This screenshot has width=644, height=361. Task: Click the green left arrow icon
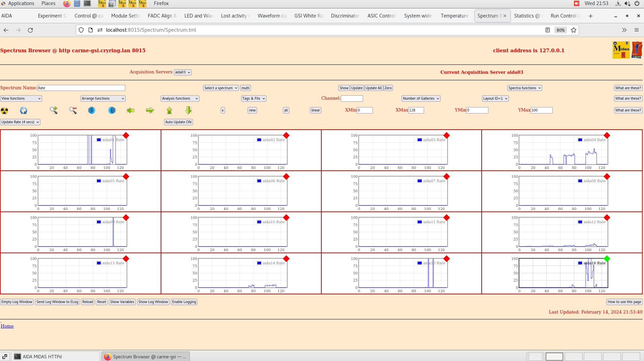pyautogui.click(x=131, y=110)
